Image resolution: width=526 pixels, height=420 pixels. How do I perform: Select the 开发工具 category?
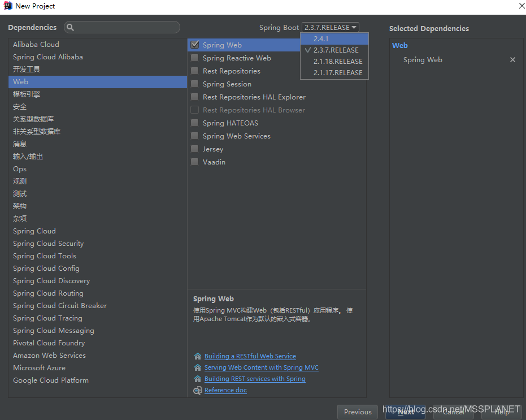pos(98,70)
